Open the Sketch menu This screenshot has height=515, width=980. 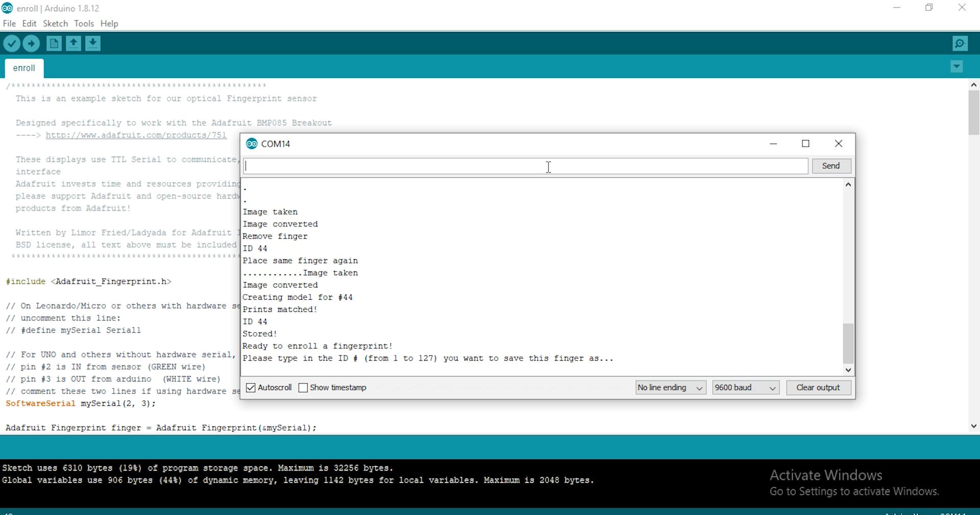(55, 23)
